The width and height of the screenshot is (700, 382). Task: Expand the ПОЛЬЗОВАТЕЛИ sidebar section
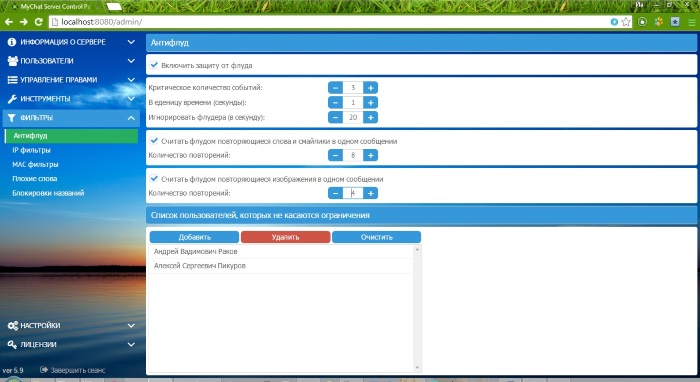click(71, 61)
